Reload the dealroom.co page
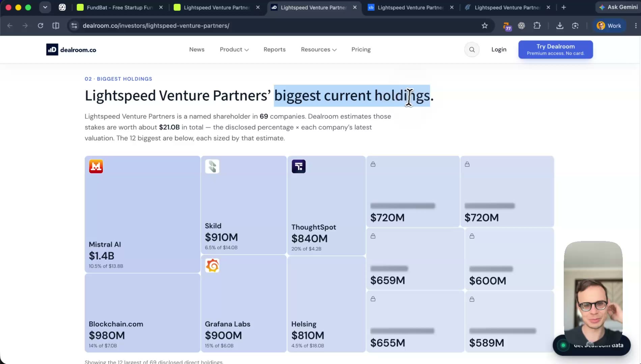641x364 pixels. click(40, 26)
